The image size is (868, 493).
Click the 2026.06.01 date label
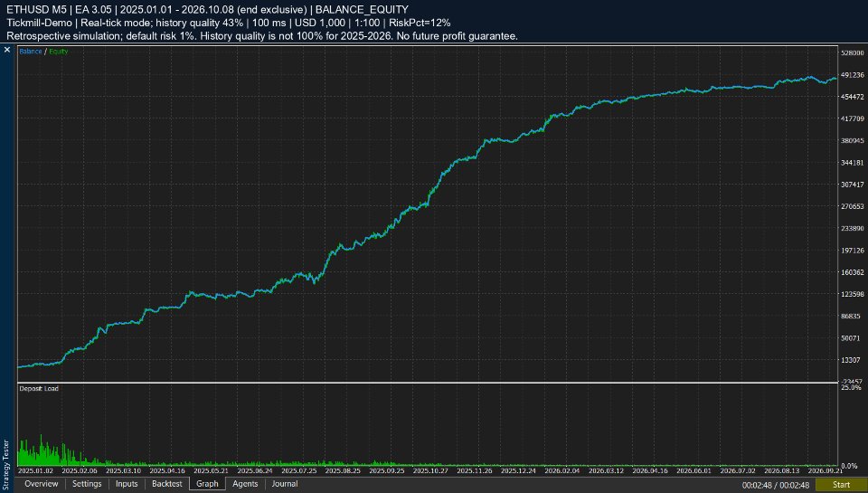[693, 471]
